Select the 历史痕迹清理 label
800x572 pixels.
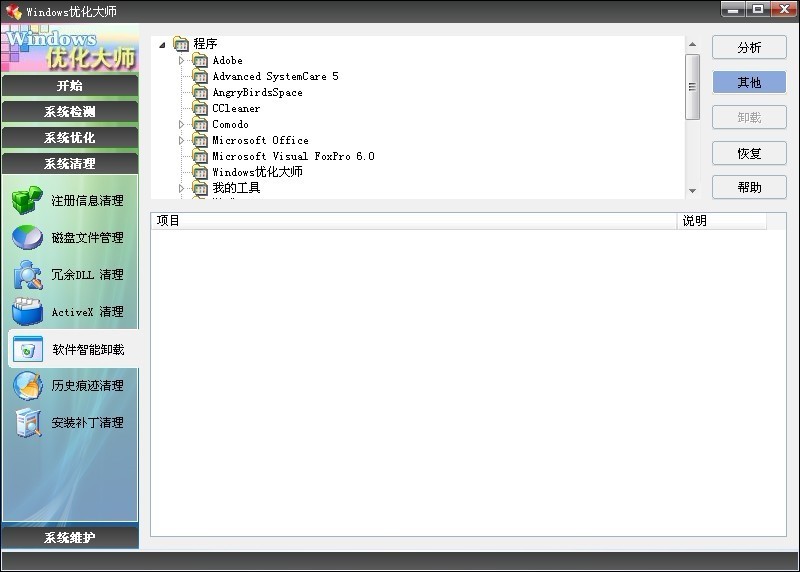87,385
